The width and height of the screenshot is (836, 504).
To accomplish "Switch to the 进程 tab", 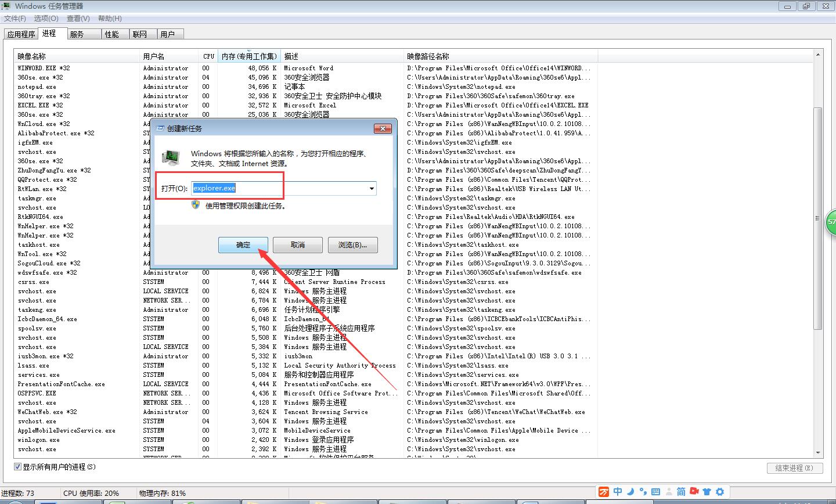I will point(52,34).
